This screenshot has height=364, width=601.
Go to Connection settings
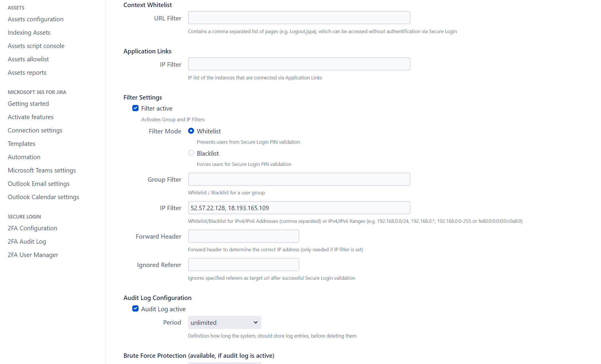[35, 130]
